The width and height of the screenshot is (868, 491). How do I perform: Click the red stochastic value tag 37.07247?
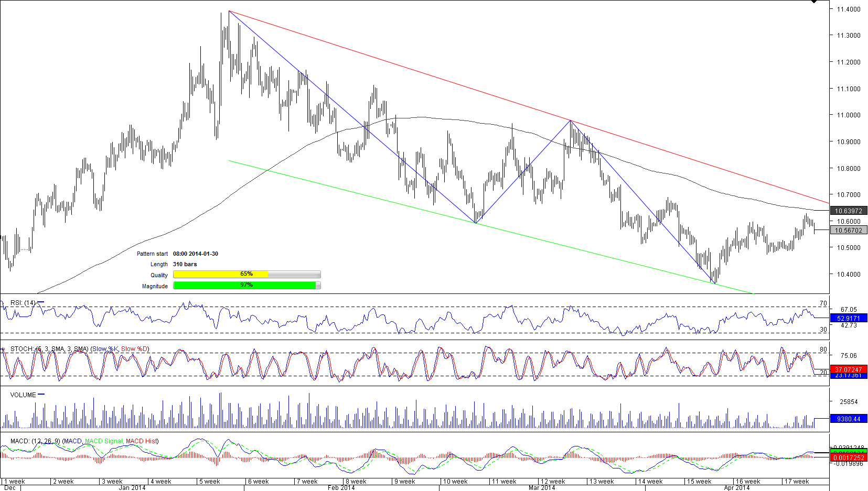[x=848, y=369]
